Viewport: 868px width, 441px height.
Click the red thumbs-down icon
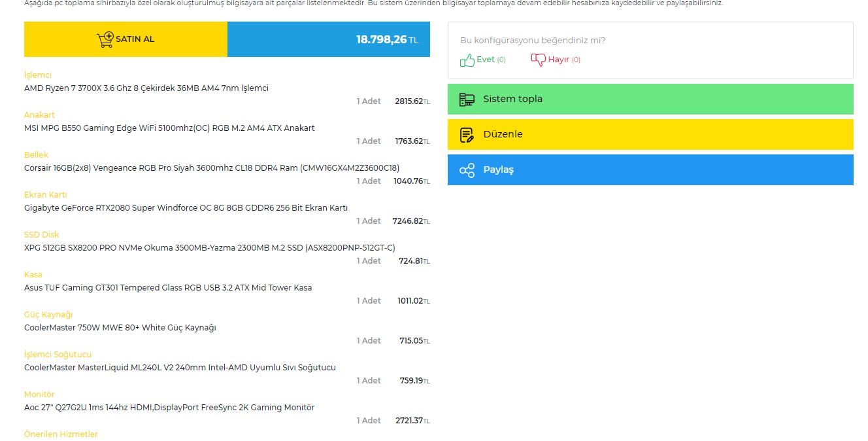(538, 60)
